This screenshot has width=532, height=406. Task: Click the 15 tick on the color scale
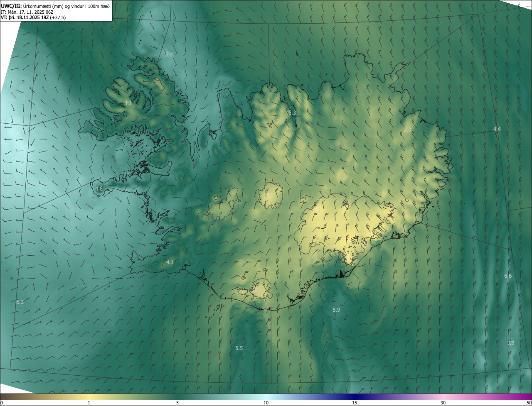click(x=355, y=403)
